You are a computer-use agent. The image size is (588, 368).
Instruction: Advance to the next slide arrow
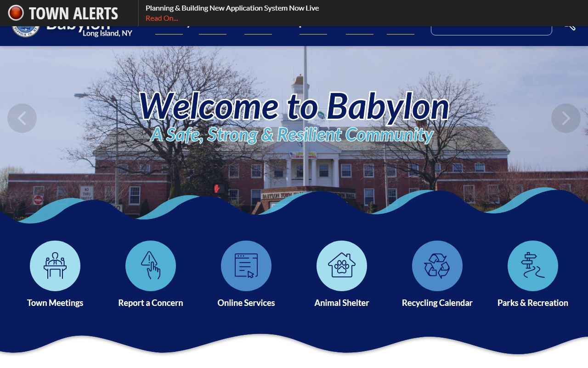(x=566, y=118)
